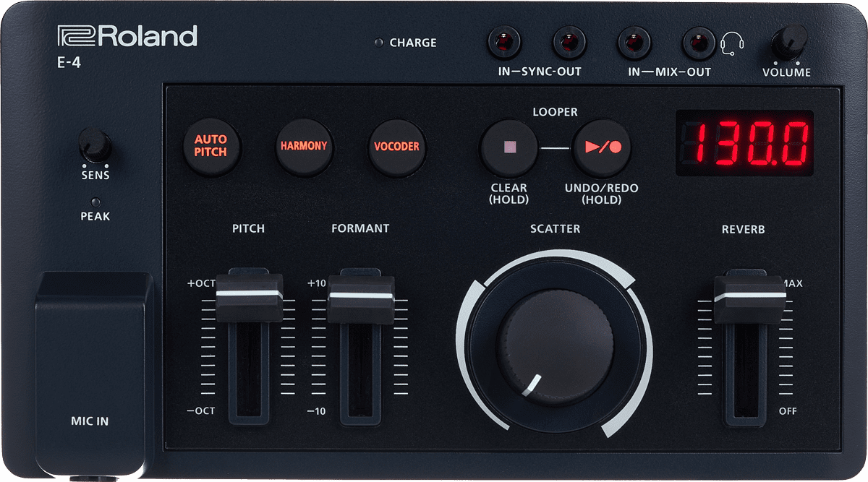868x482 pixels.
Task: Click the Pitch slider handle
Action: click(x=249, y=296)
